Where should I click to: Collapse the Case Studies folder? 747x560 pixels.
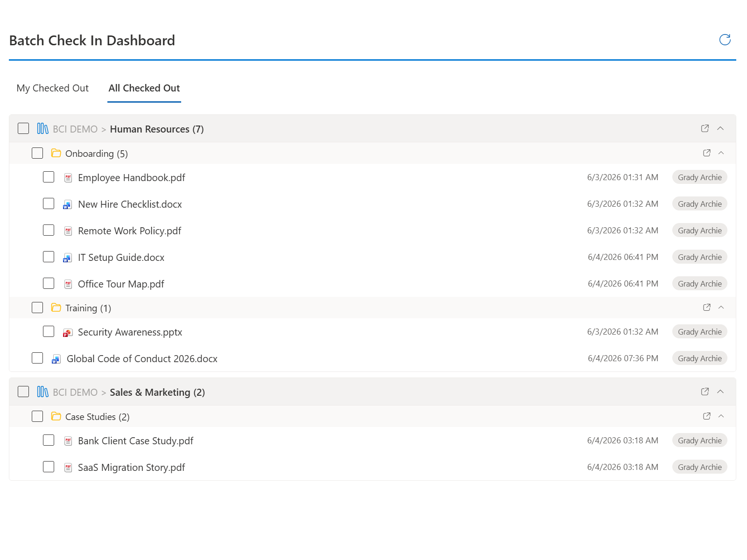(721, 416)
